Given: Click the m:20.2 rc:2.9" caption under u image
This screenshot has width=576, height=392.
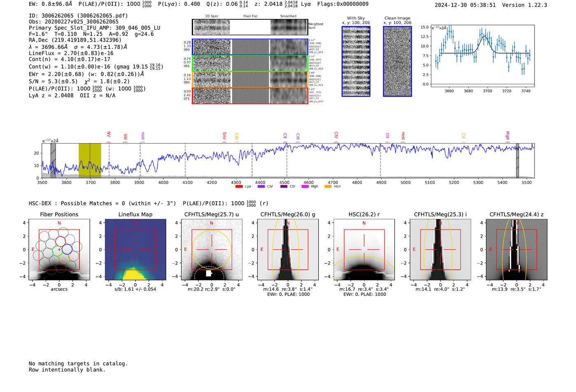Looking at the screenshot, I should pos(211,289).
